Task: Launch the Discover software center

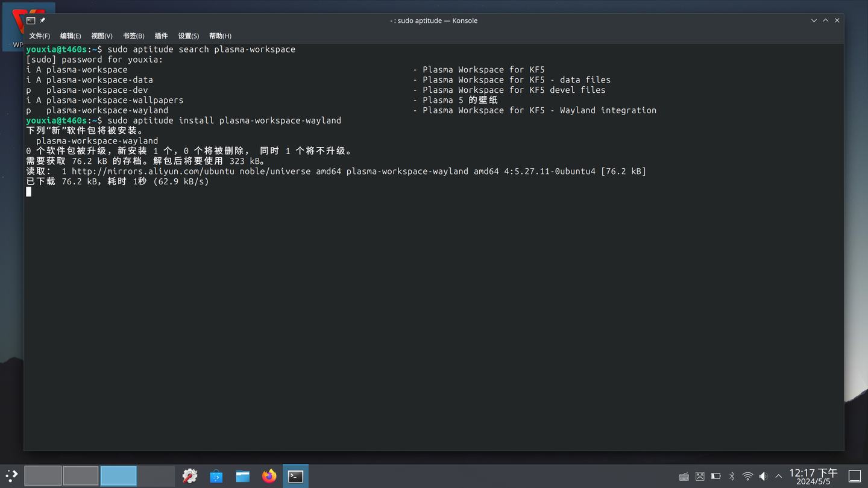Action: (x=216, y=475)
